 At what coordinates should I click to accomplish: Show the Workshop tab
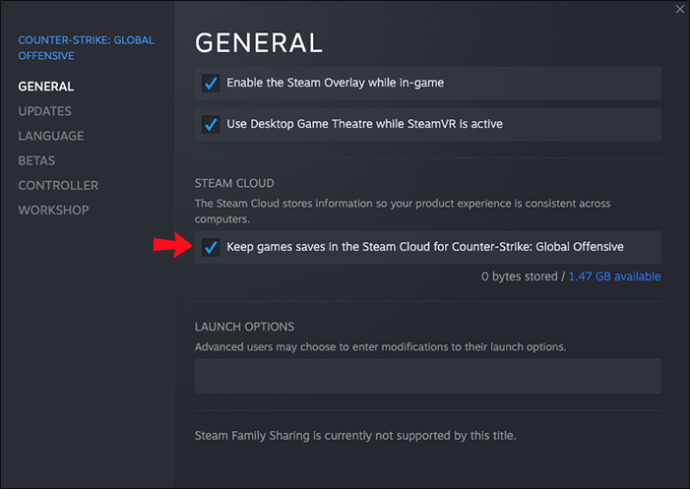53,210
